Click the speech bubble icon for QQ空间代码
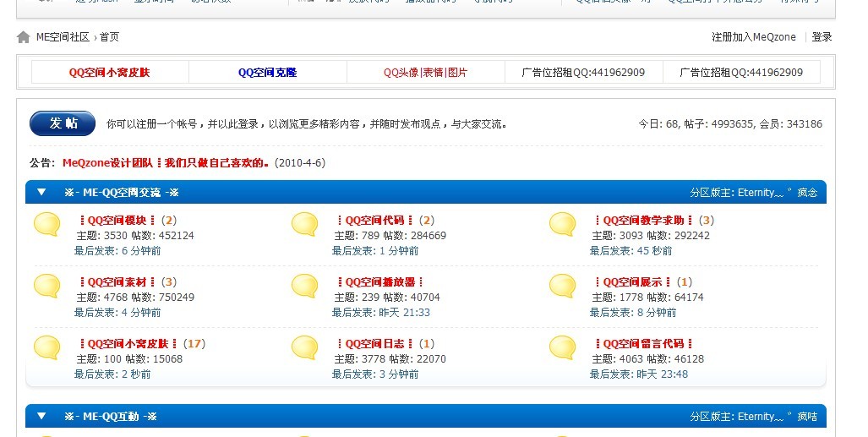Image resolution: width=868 pixels, height=437 pixels. coord(304,224)
